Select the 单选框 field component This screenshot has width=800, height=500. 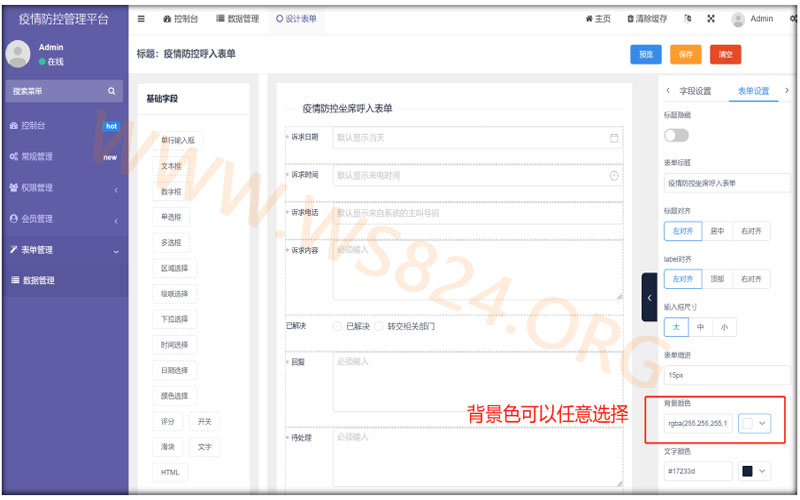point(171,217)
